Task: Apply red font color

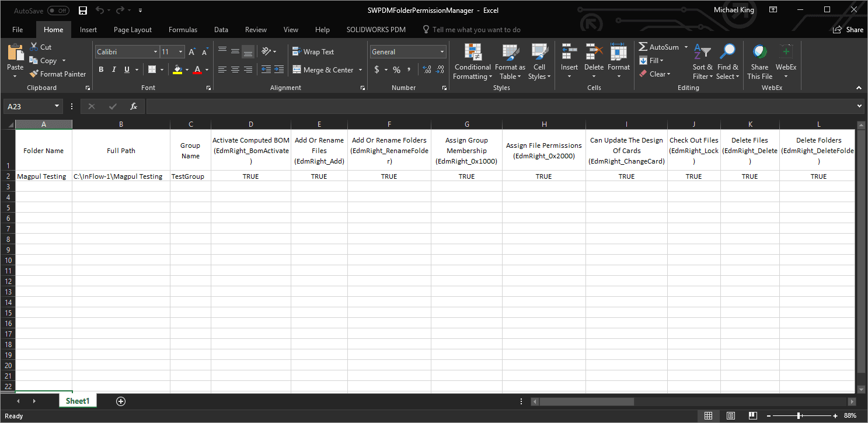Action: point(197,70)
